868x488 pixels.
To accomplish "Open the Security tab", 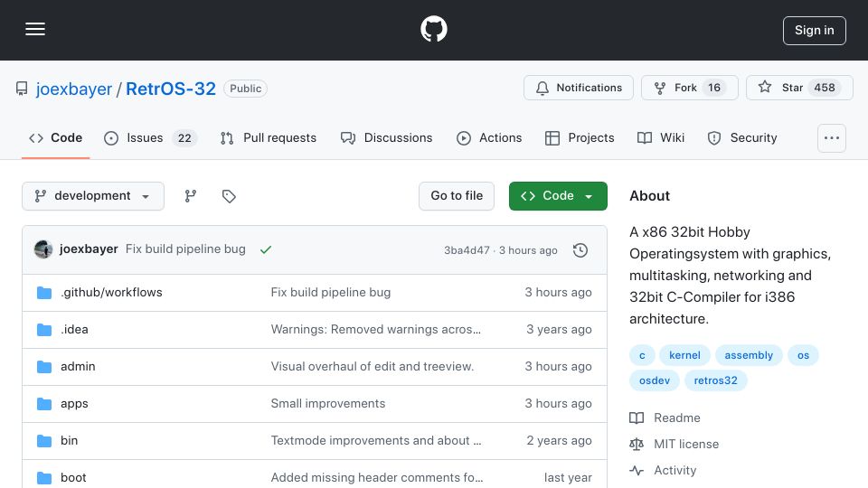I will [742, 137].
